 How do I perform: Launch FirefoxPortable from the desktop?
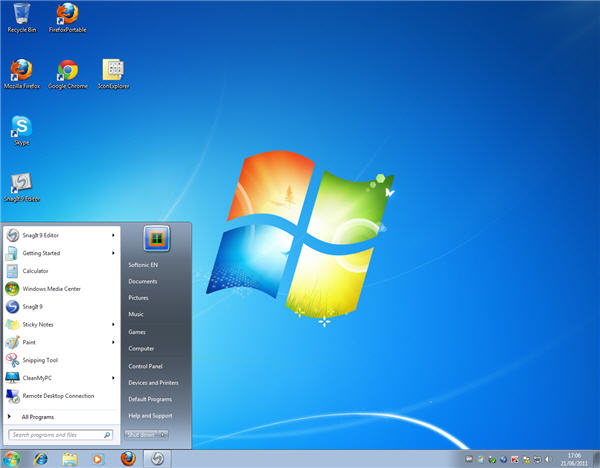[x=67, y=15]
